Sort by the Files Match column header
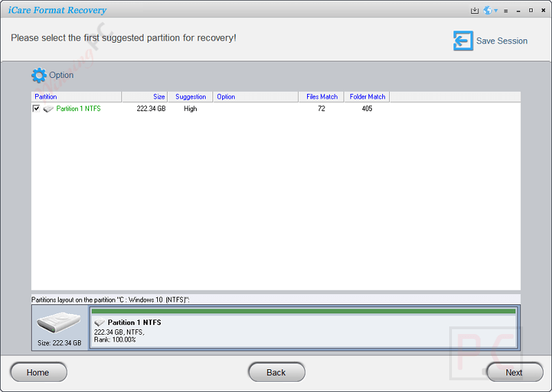This screenshot has height=392, width=552. (321, 97)
